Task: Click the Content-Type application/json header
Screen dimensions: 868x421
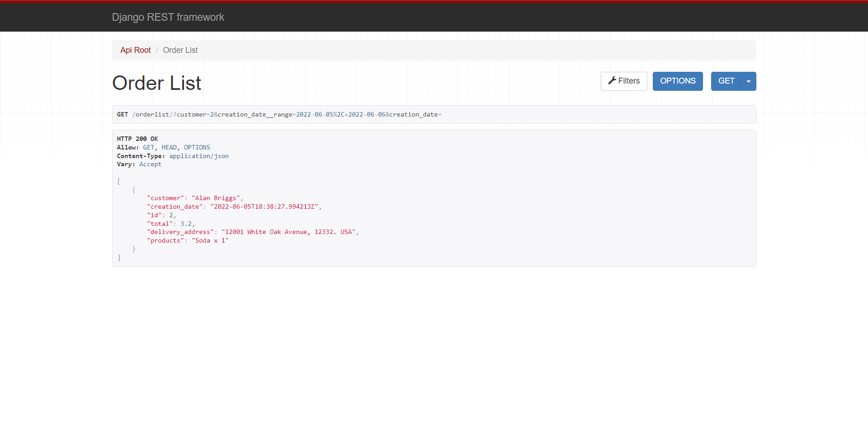Action: point(173,156)
